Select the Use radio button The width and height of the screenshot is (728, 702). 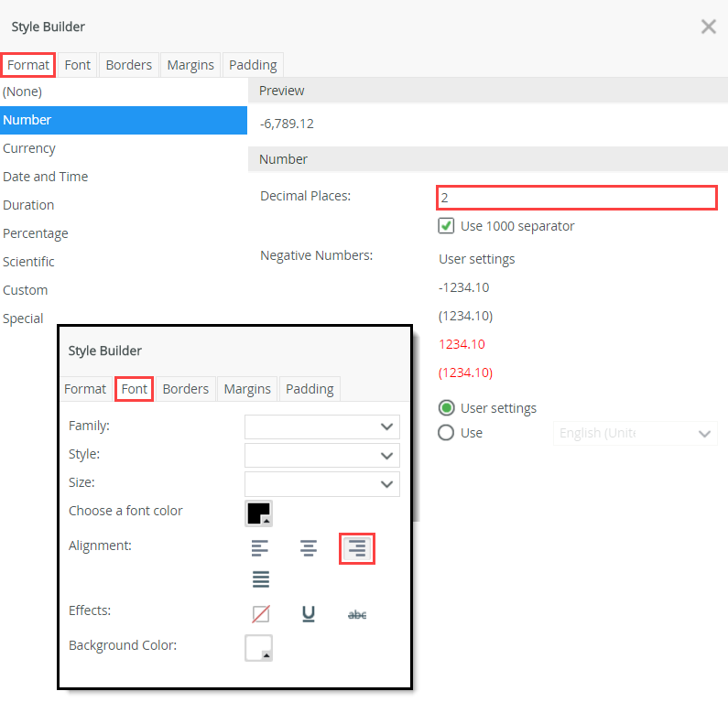click(446, 433)
